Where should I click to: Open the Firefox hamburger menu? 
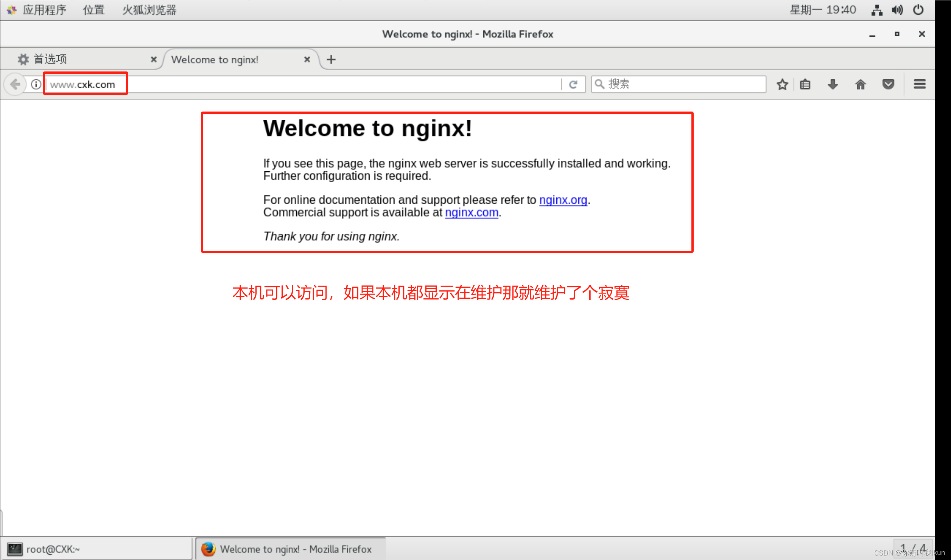(x=920, y=84)
